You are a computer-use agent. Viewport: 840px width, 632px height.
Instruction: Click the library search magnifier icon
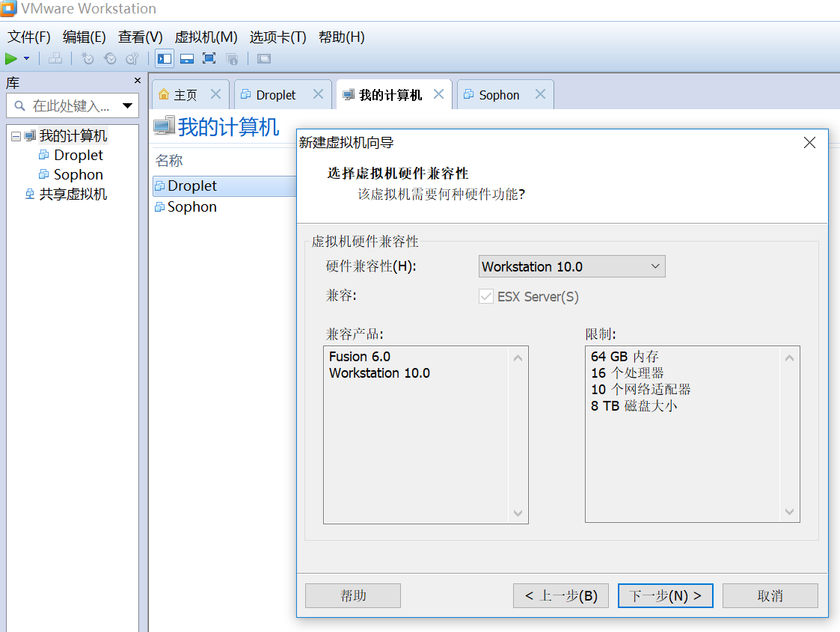point(19,106)
